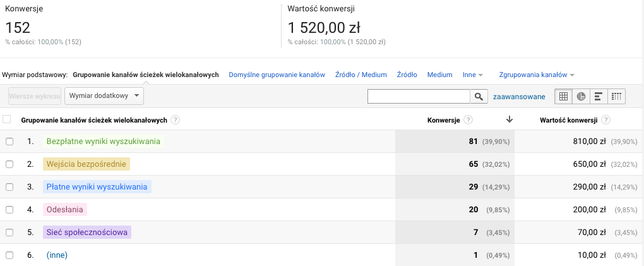The width and height of the screenshot is (644, 266).
Task: Switch to pie chart percentage view
Action: (x=581, y=96)
